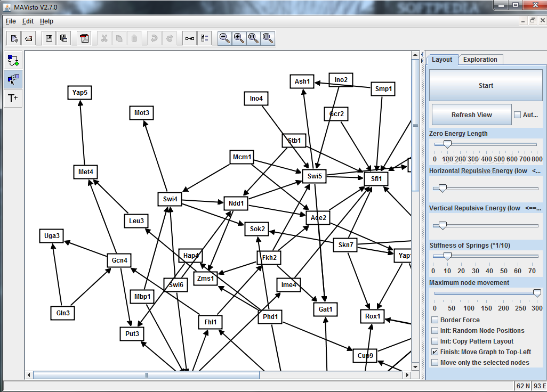Screen dimensions: 547x392
Task: Toggle the Aut... checkbox beside Refresh View
Action: 517,115
